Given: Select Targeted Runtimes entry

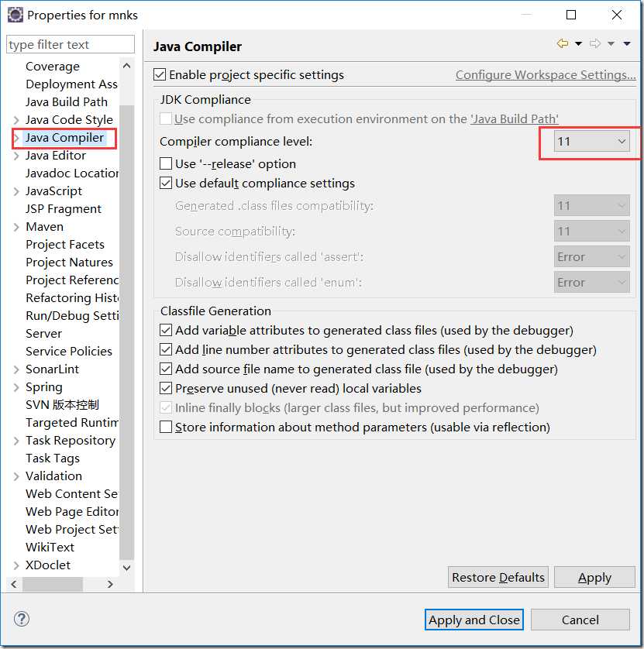Looking at the screenshot, I should coord(72,422).
